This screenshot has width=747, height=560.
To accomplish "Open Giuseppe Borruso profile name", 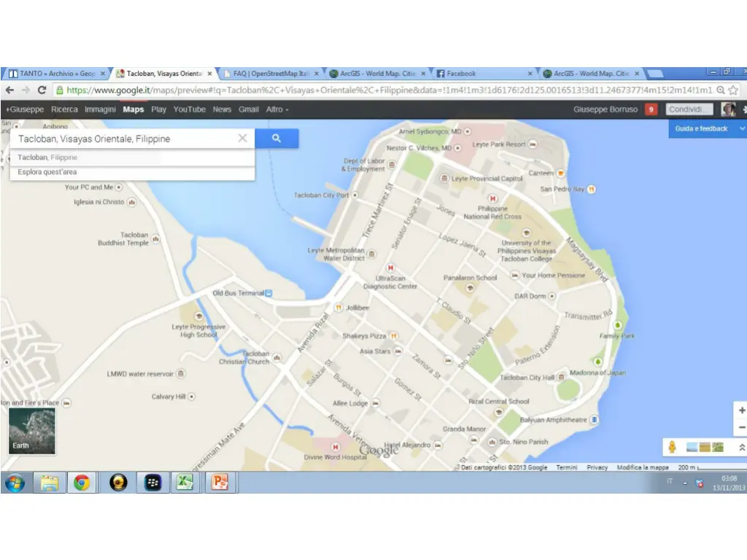I will pyautogui.click(x=605, y=109).
